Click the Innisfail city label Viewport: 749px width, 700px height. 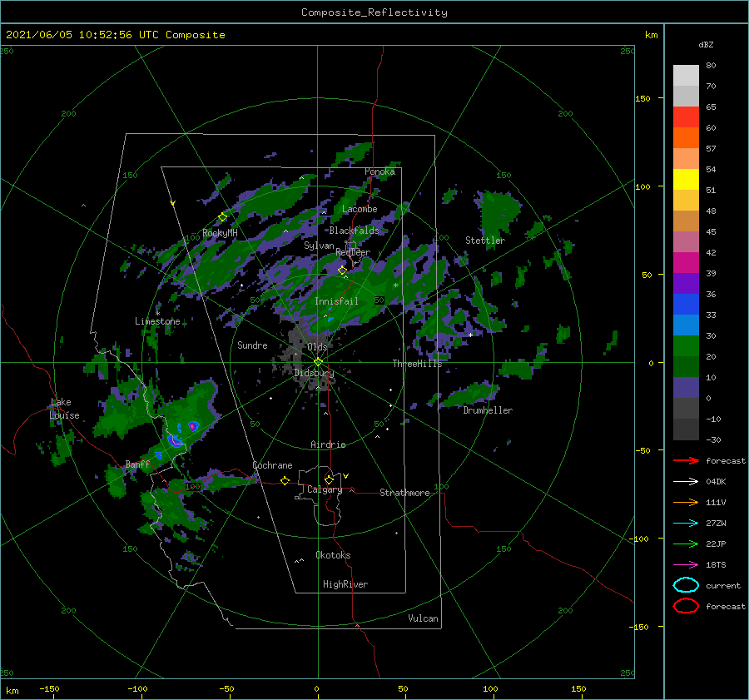coord(336,301)
